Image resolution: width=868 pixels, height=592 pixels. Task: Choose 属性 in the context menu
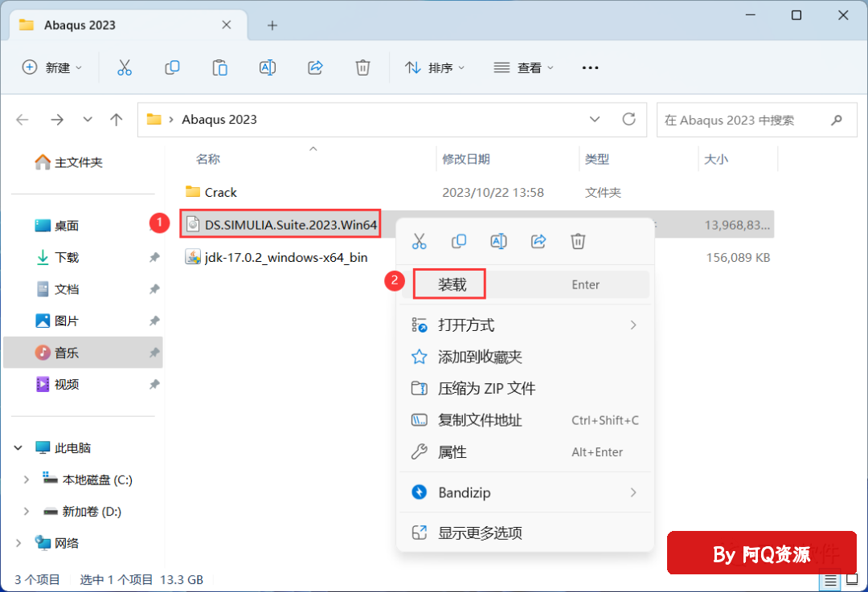coord(452,452)
